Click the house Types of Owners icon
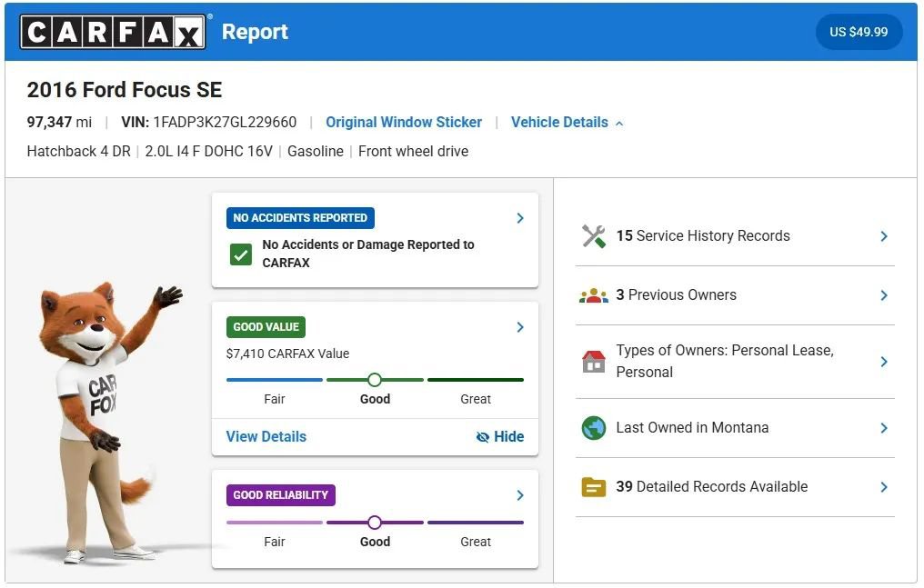Screen dimensions: 924x588 coord(593,362)
